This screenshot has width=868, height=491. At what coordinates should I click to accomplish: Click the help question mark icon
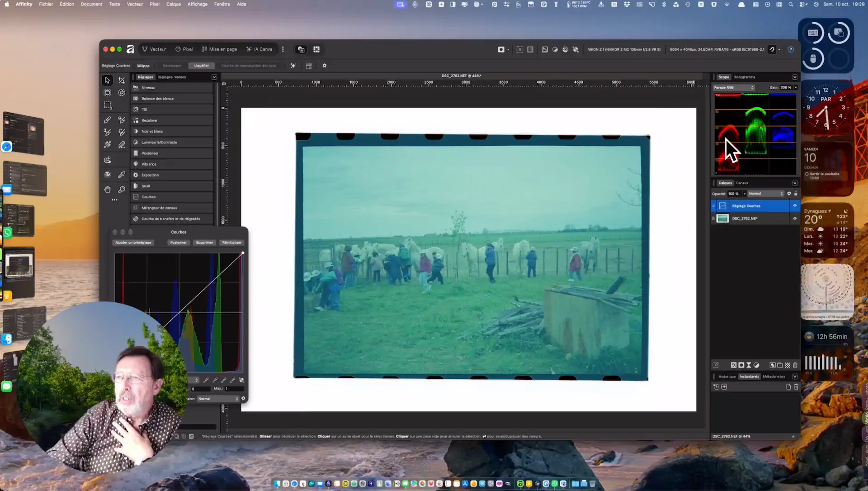click(x=791, y=49)
